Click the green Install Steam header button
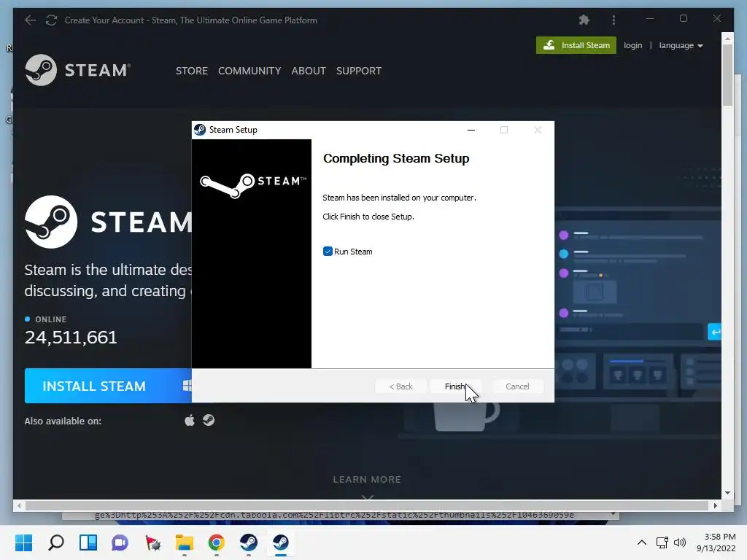This screenshot has width=747, height=560. pyautogui.click(x=576, y=45)
